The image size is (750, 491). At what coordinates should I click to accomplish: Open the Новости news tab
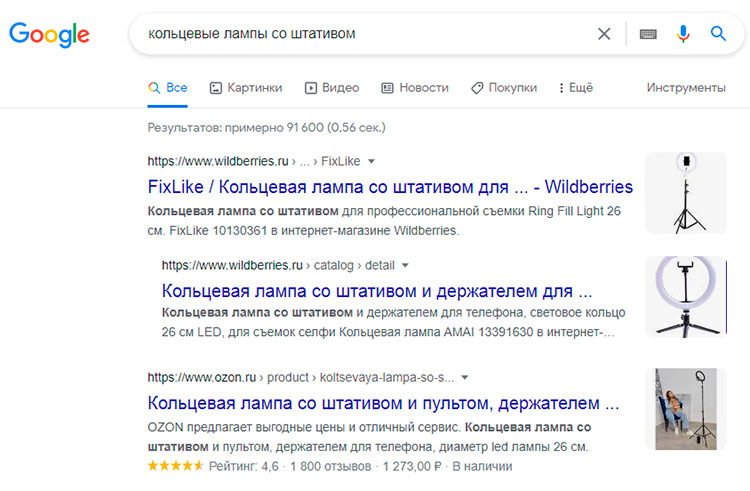click(415, 88)
